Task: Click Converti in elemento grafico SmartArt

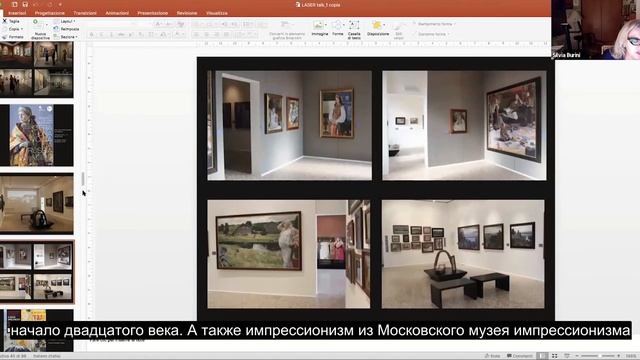Action: [287, 29]
